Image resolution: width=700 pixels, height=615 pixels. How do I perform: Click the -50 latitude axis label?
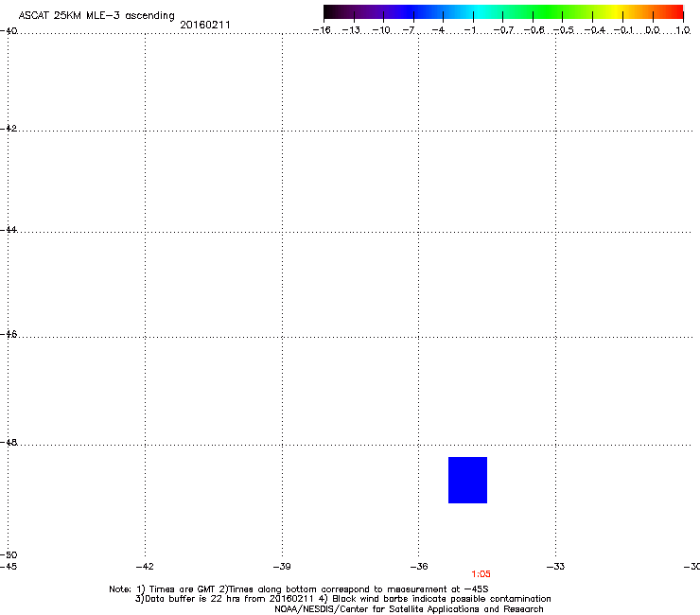(9, 555)
